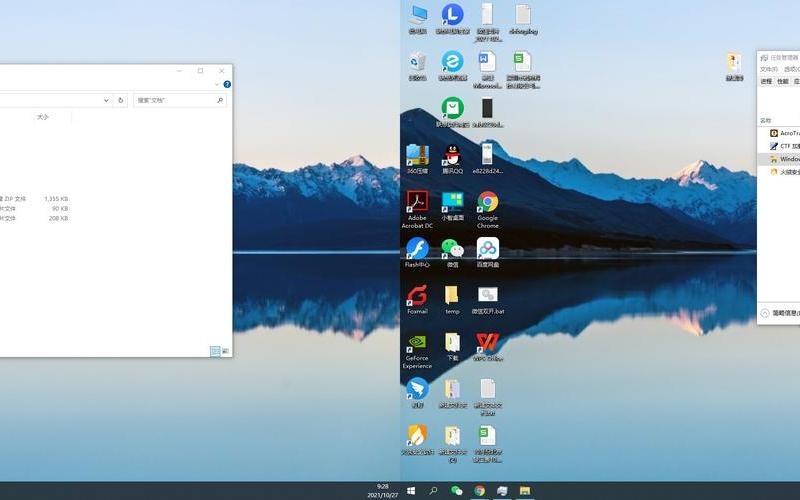Open the 百度网盘 desktop shortcut
Viewport: 800px width, 500px height.
488,253
